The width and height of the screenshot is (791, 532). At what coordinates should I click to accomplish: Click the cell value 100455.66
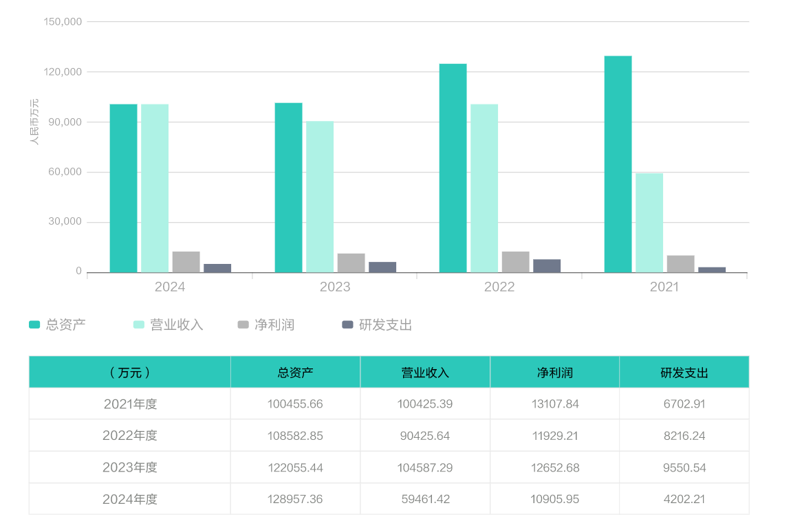point(295,404)
